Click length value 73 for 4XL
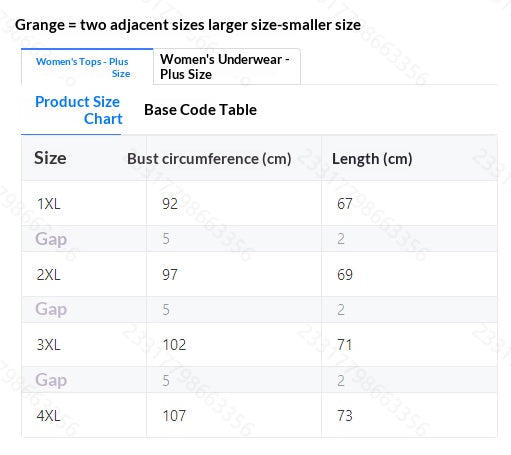The height and width of the screenshot is (455, 511). [345, 416]
